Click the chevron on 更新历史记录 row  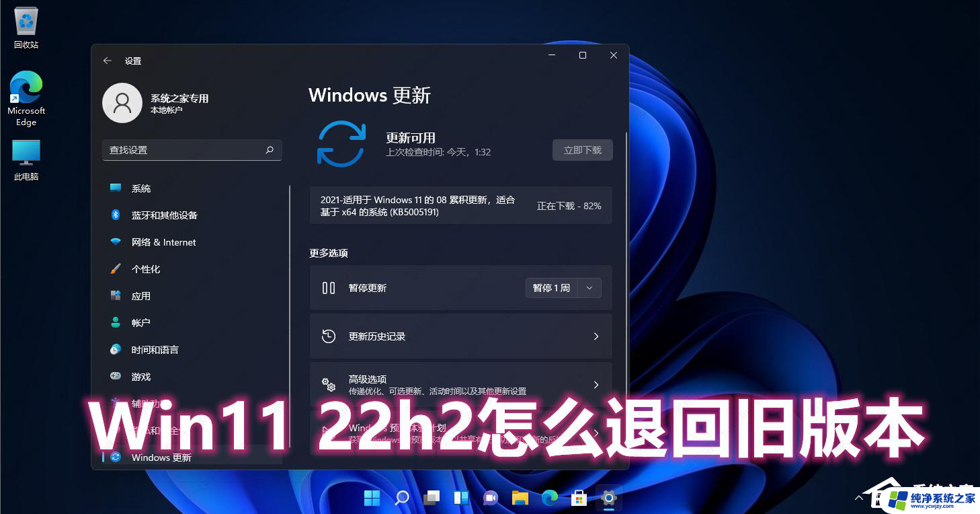pos(596,336)
